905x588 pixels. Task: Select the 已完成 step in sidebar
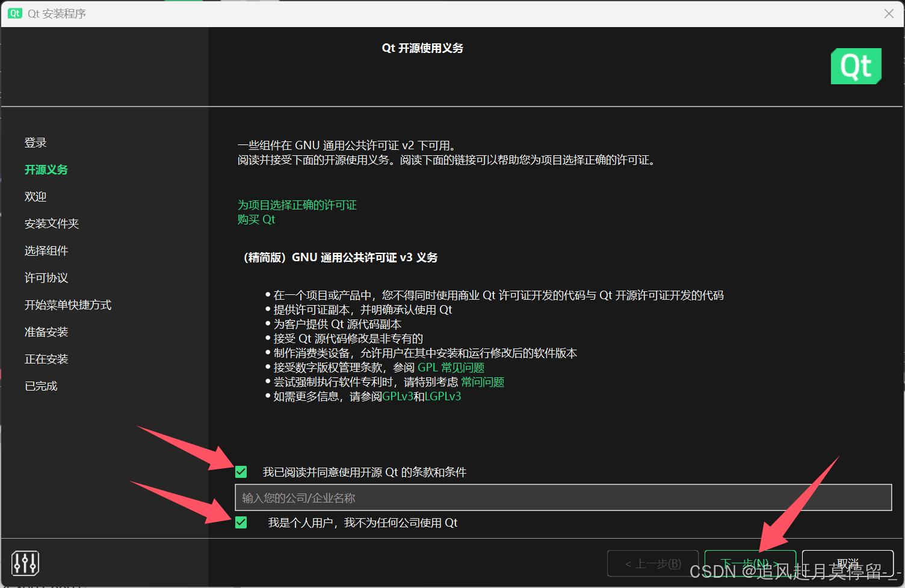pyautogui.click(x=41, y=386)
